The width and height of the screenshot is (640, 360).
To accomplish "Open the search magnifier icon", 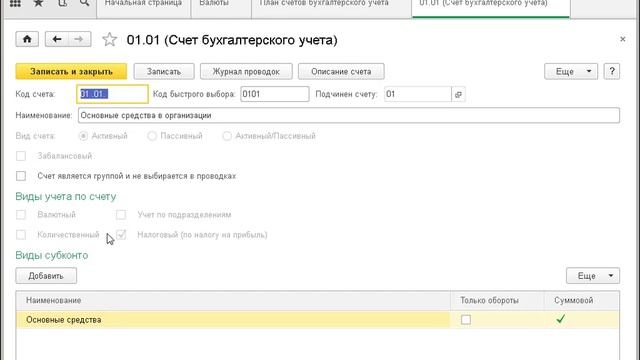I will click(84, 4).
